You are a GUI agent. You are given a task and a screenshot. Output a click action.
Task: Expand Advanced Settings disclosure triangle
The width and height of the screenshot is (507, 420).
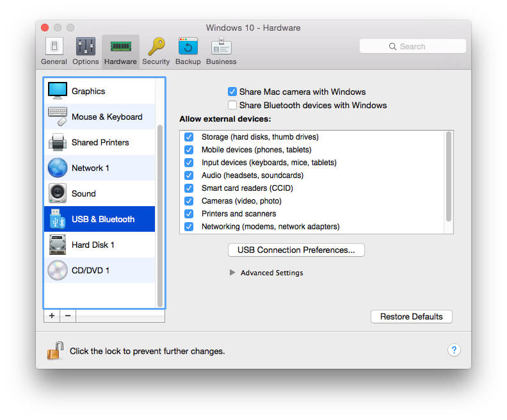tap(232, 273)
